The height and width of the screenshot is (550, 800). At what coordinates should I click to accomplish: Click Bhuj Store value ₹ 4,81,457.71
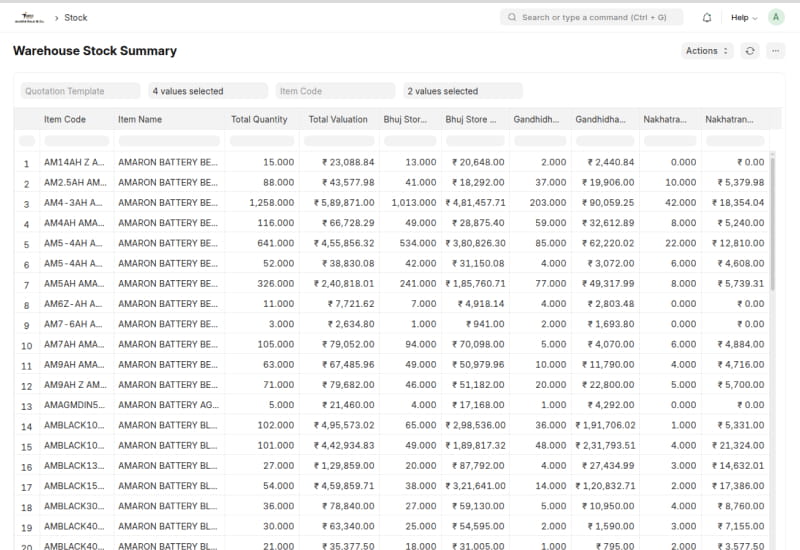pyautogui.click(x=475, y=203)
